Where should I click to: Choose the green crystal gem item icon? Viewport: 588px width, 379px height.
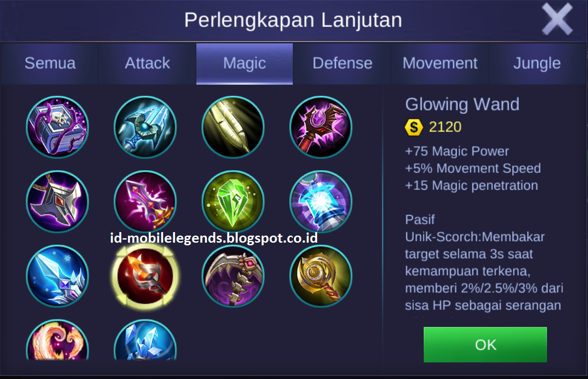[x=233, y=202]
